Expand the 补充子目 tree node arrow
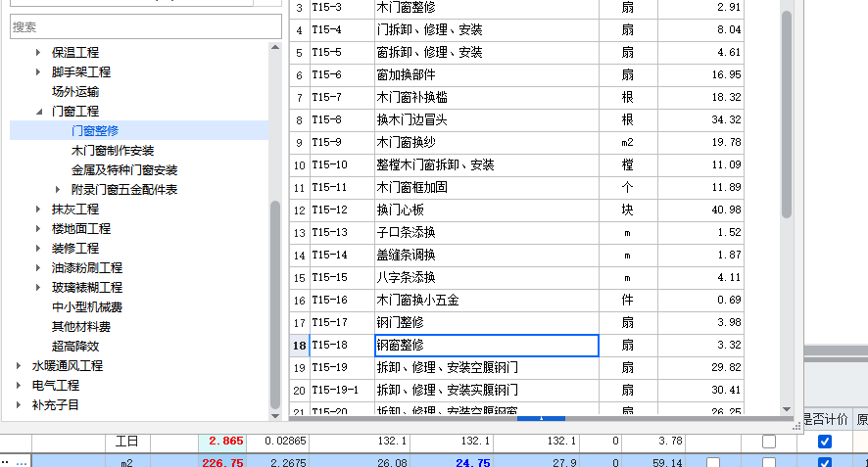The height and width of the screenshot is (467, 868). click(19, 405)
